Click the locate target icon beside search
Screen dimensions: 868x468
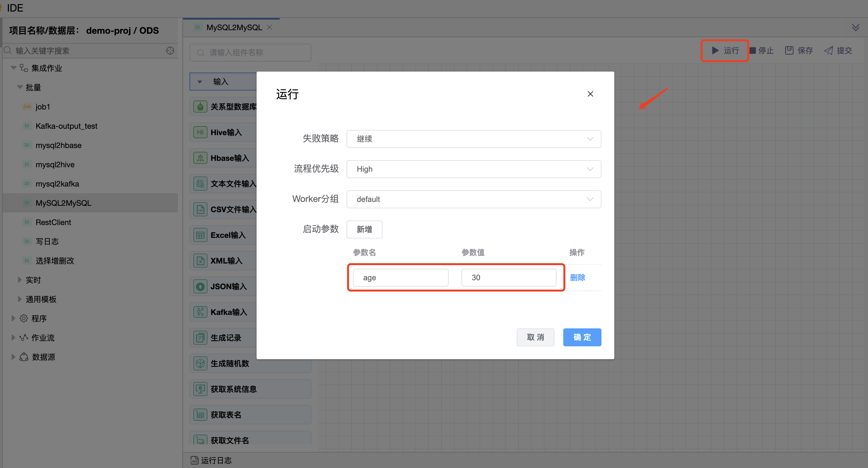pos(170,50)
